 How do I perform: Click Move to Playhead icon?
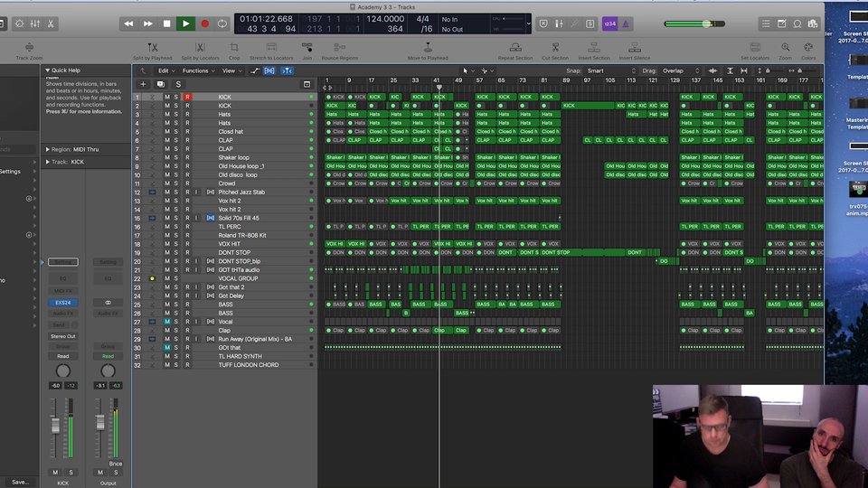[x=428, y=48]
